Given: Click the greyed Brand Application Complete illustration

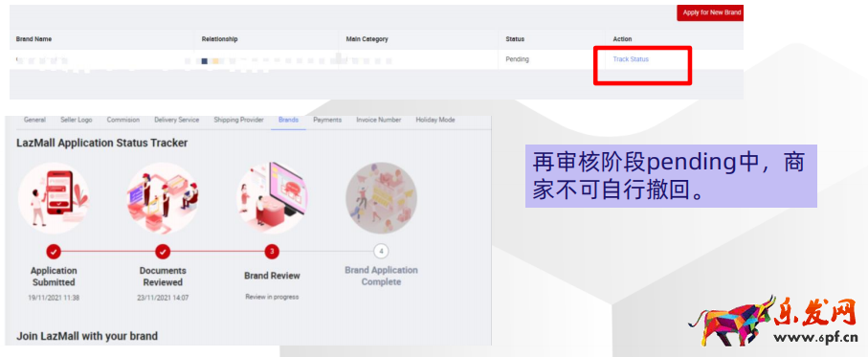Looking at the screenshot, I should (x=382, y=197).
